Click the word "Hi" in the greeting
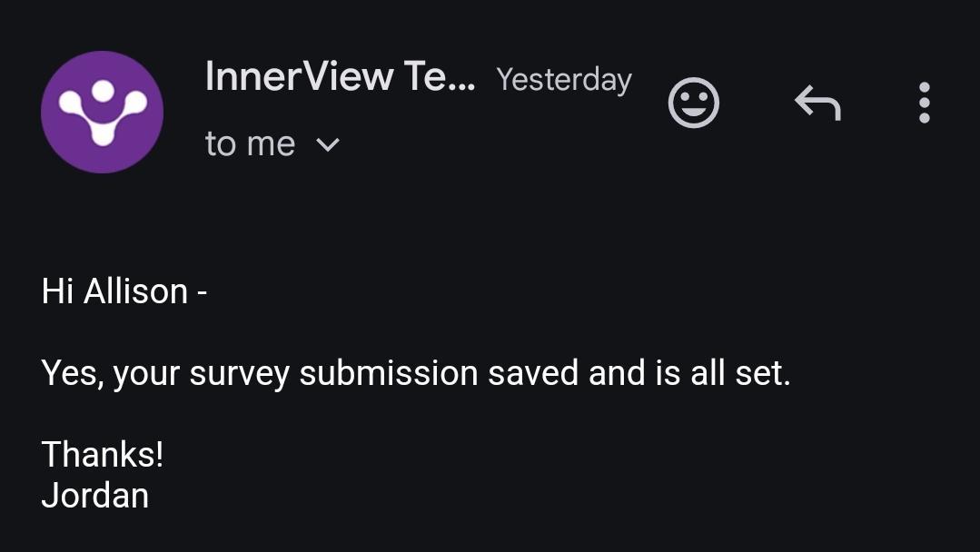 57,291
